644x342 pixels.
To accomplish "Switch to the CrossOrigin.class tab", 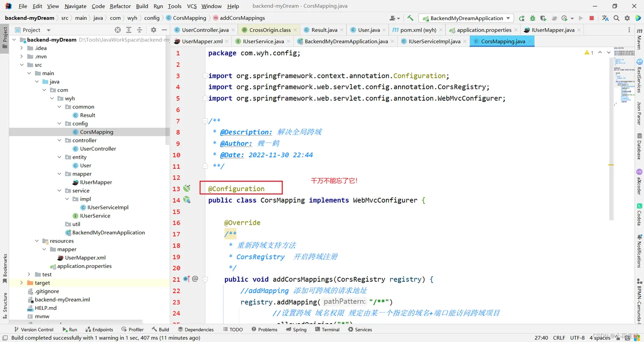I will tap(270, 30).
